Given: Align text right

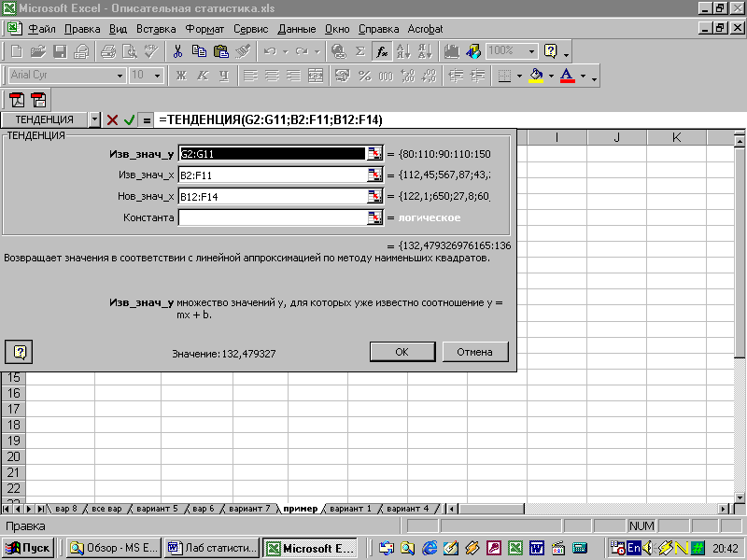Looking at the screenshot, I should [293, 76].
